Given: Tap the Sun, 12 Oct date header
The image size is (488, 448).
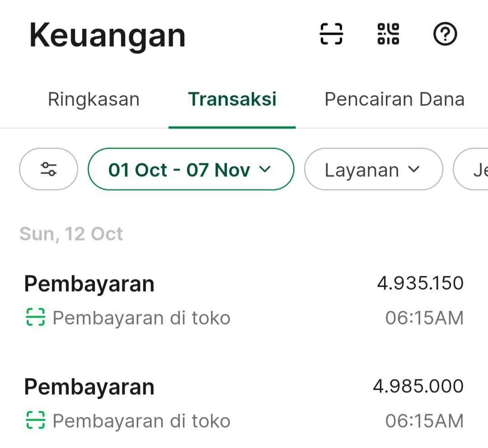Looking at the screenshot, I should [71, 234].
